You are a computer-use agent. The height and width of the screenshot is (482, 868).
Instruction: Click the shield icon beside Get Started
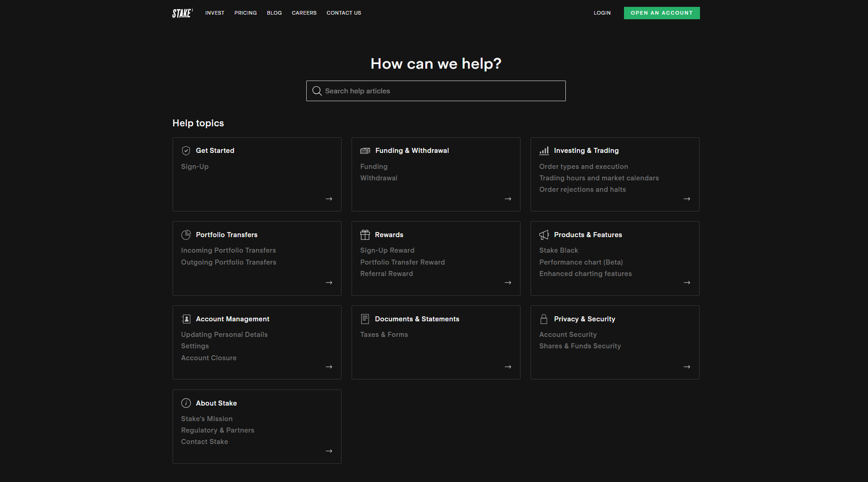(186, 151)
